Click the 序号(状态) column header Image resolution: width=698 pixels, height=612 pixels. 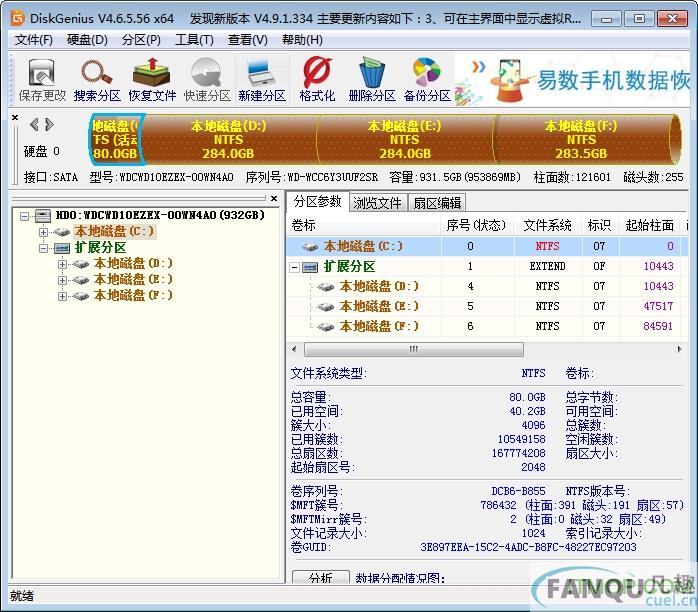click(477, 225)
